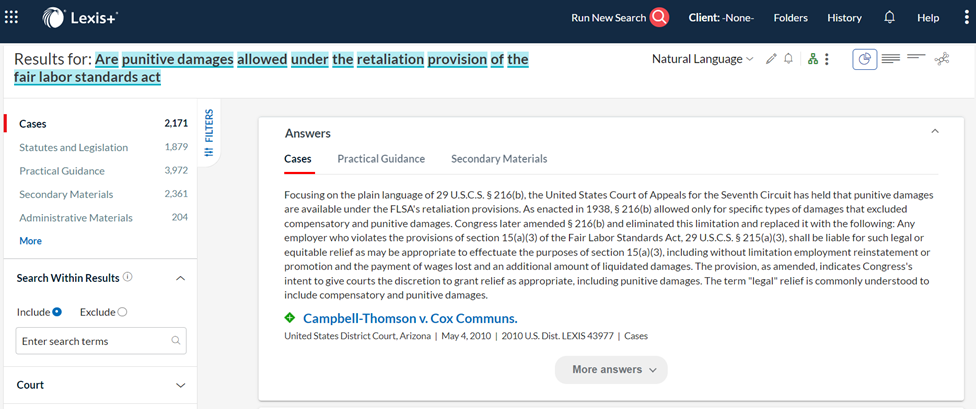Click the Enter search terms field
Screen dimensions: 976x409
[x=101, y=341]
